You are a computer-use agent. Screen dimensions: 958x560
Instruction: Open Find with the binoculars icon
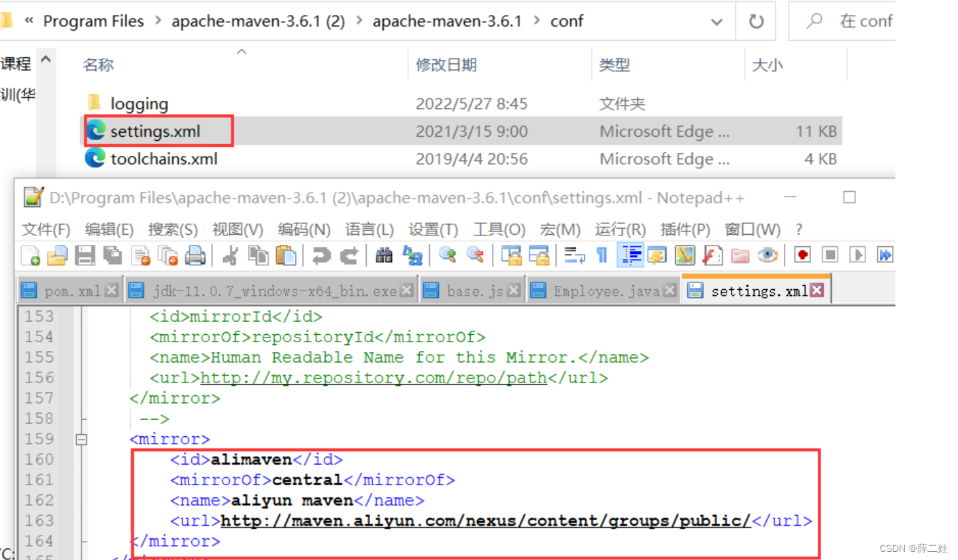click(x=384, y=256)
